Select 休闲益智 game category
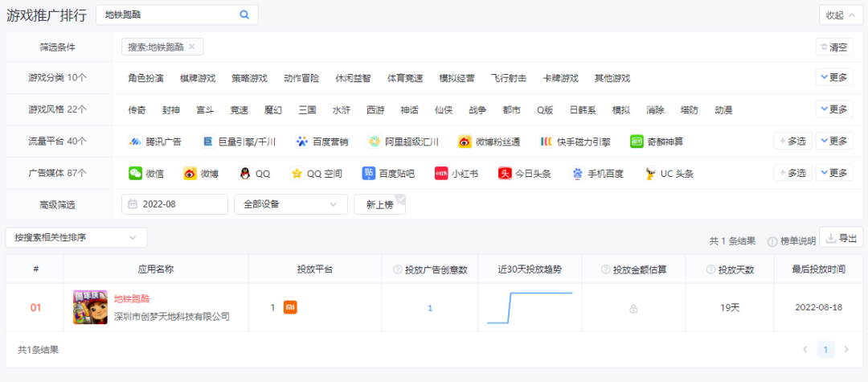 353,78
